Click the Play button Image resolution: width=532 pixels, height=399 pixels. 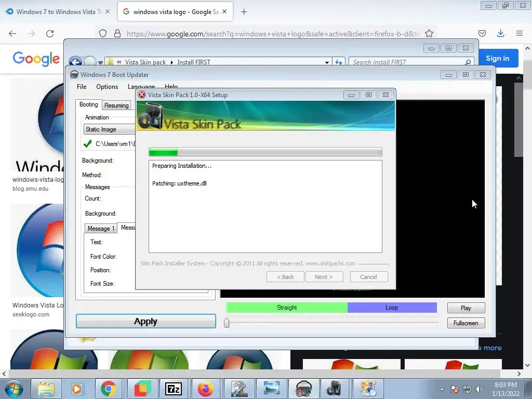coord(466,308)
